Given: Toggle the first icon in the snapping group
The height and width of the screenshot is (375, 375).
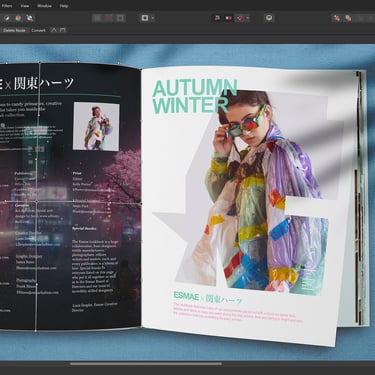Looking at the screenshot, I should click(x=217, y=18).
